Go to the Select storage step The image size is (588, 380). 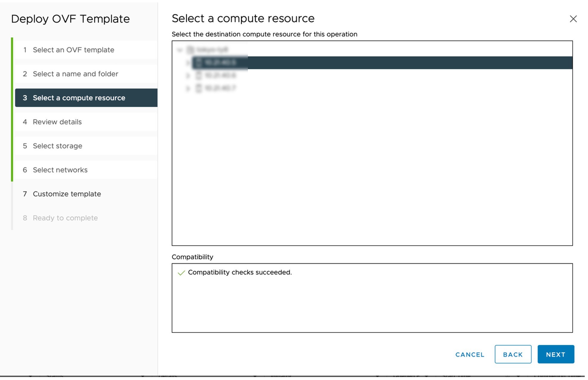point(57,146)
